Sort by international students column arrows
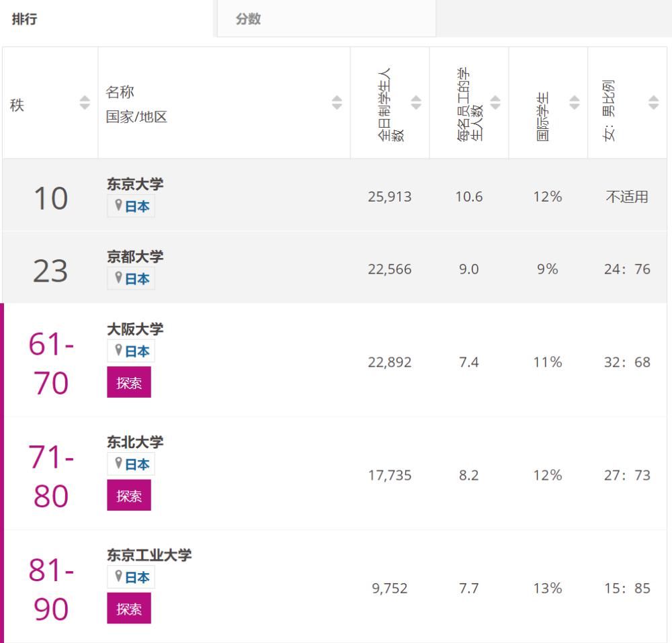 pos(575,103)
